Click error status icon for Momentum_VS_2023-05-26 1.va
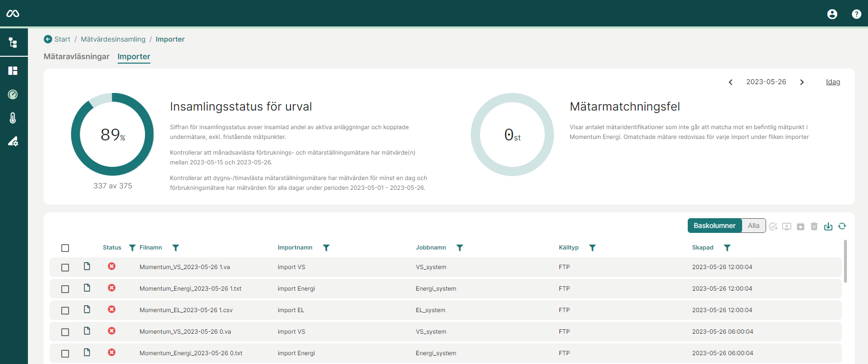 coord(112,266)
